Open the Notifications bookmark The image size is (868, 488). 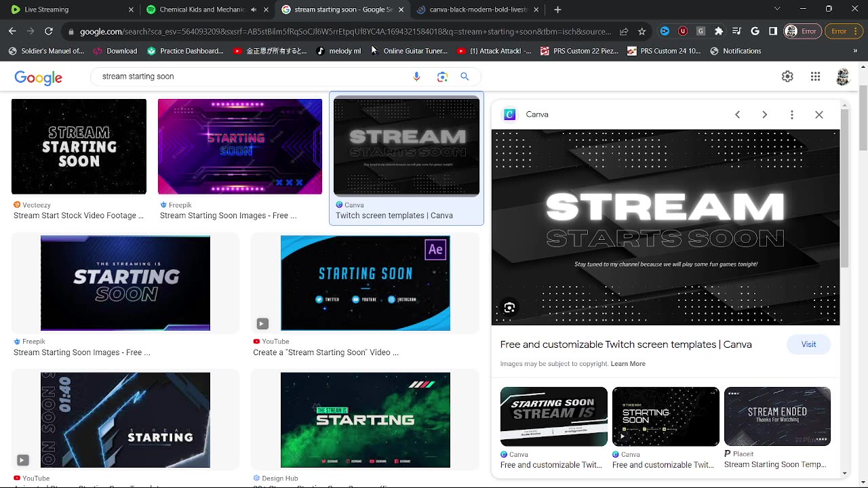735,51
